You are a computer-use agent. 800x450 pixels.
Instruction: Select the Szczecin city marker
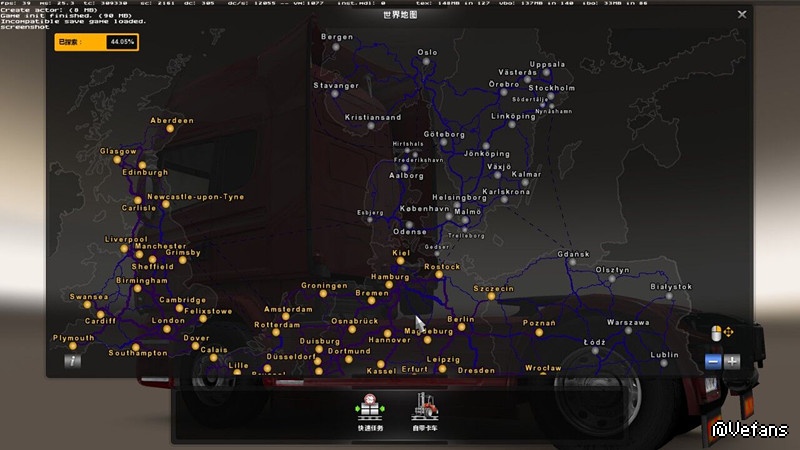[491, 296]
